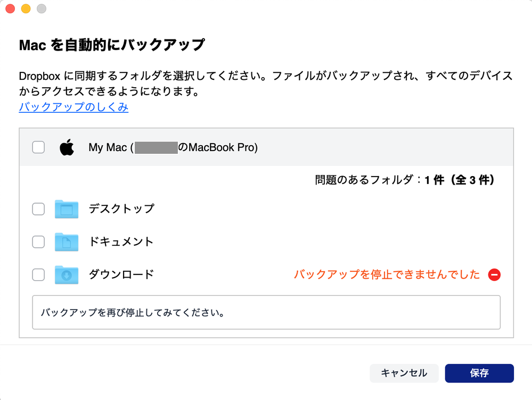Close the window with the red button

click(x=10, y=9)
